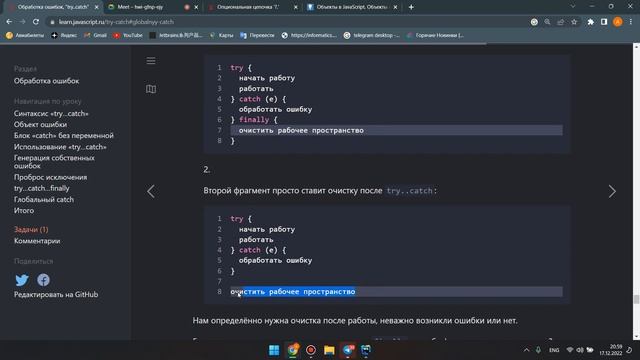The image size is (640, 360).
Task: Jump to 'Блок «catch» без переменной'
Action: coord(64,136)
